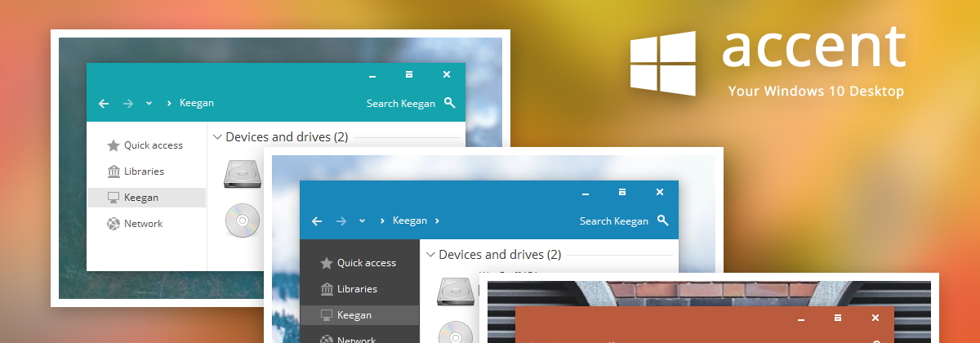
Task: Click forward arrow in the teal window
Action: (x=128, y=103)
